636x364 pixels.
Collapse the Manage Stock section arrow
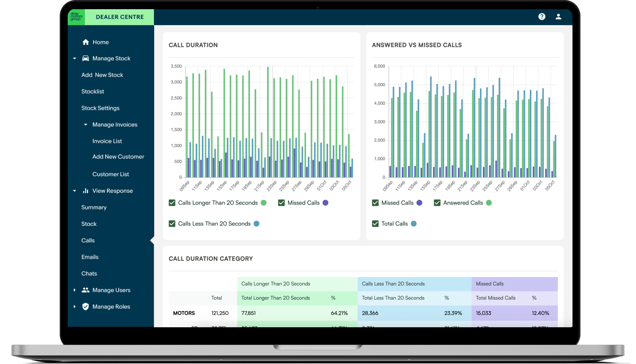[x=74, y=58]
